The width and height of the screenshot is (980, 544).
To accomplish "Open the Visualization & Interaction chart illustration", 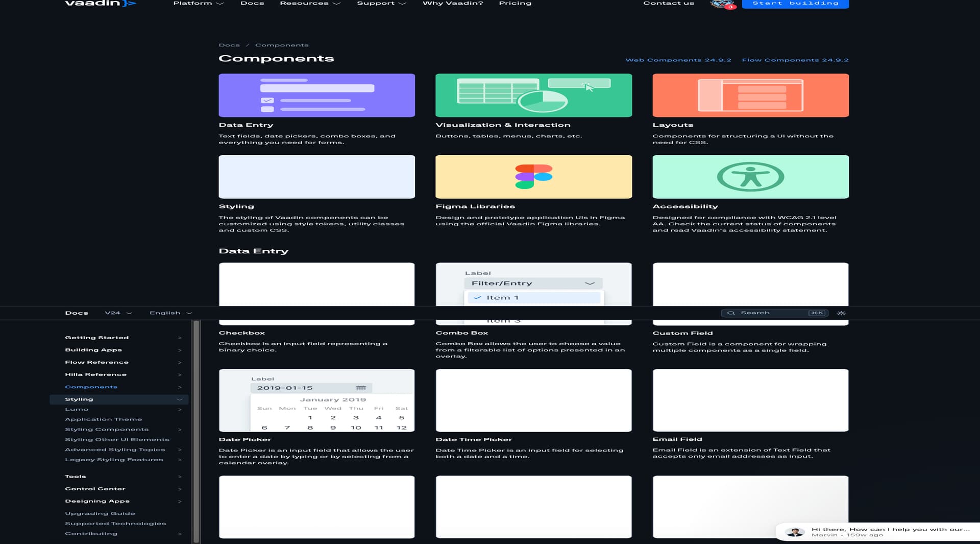I will point(533,96).
